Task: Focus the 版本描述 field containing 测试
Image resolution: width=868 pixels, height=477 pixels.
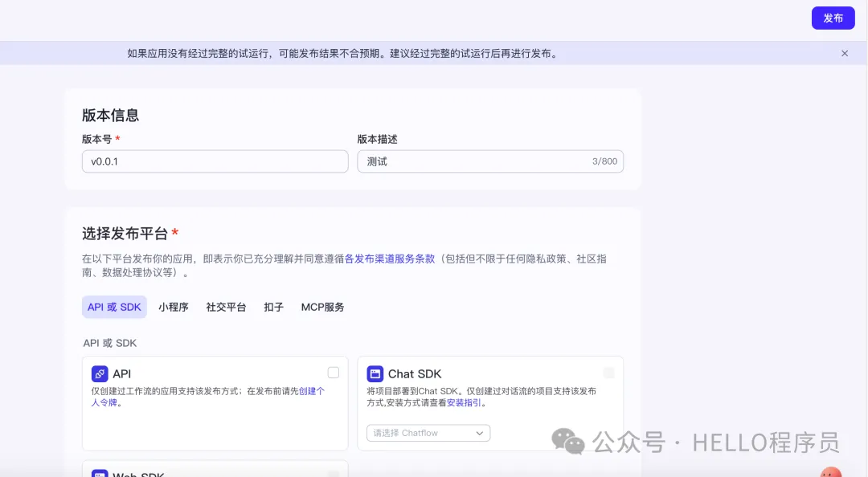Action: point(490,161)
